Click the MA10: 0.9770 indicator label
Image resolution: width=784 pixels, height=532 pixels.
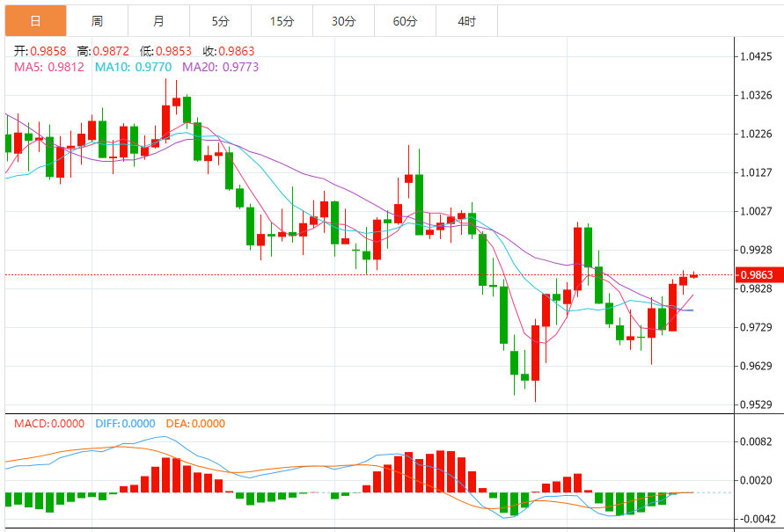click(x=133, y=67)
